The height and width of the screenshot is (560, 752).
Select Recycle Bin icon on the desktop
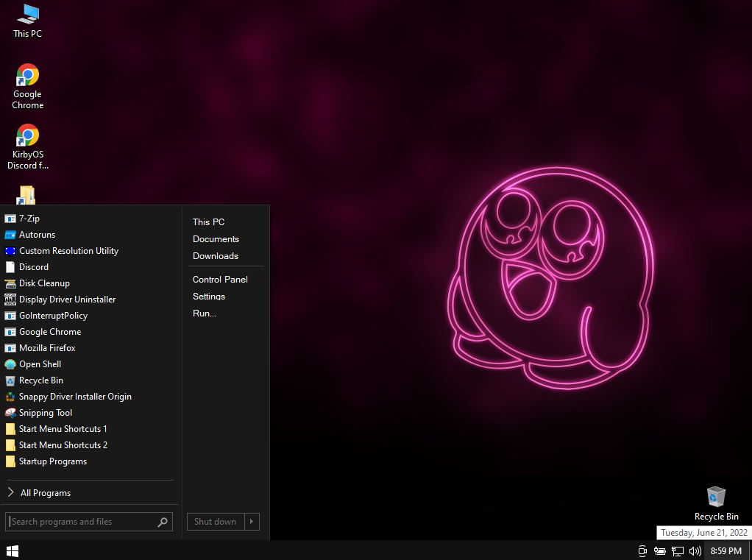click(x=716, y=503)
